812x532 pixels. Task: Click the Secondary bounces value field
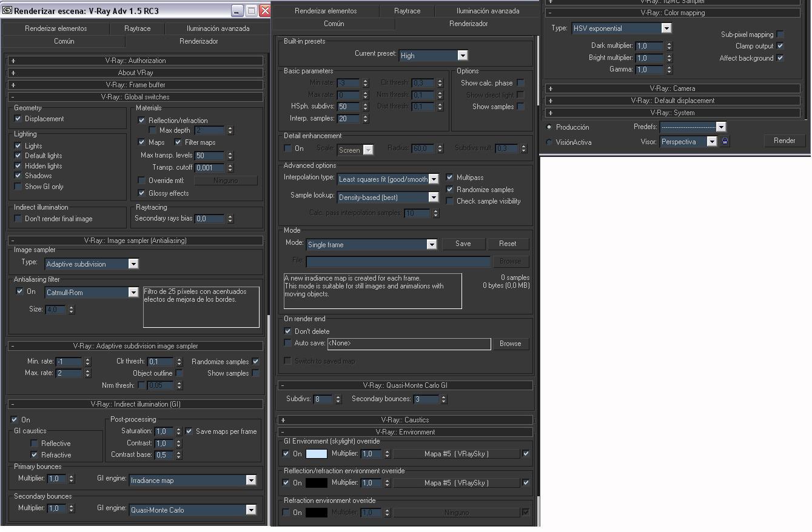[x=426, y=399]
